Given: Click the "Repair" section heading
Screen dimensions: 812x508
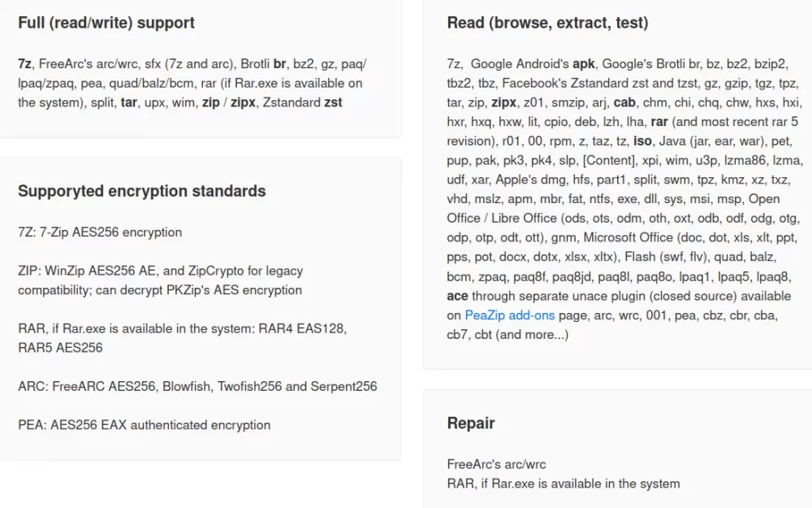Looking at the screenshot, I should coord(471,423).
